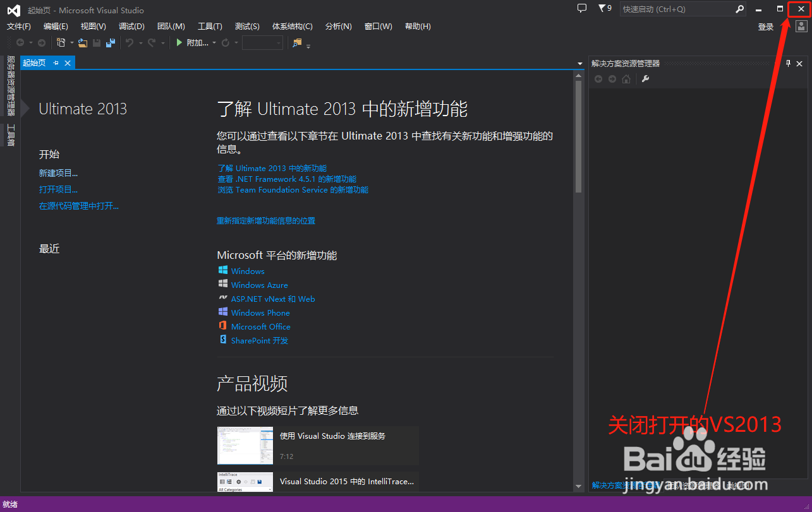Click the notifications flag showing 9
Screen dimensions: 812x512
tap(604, 9)
